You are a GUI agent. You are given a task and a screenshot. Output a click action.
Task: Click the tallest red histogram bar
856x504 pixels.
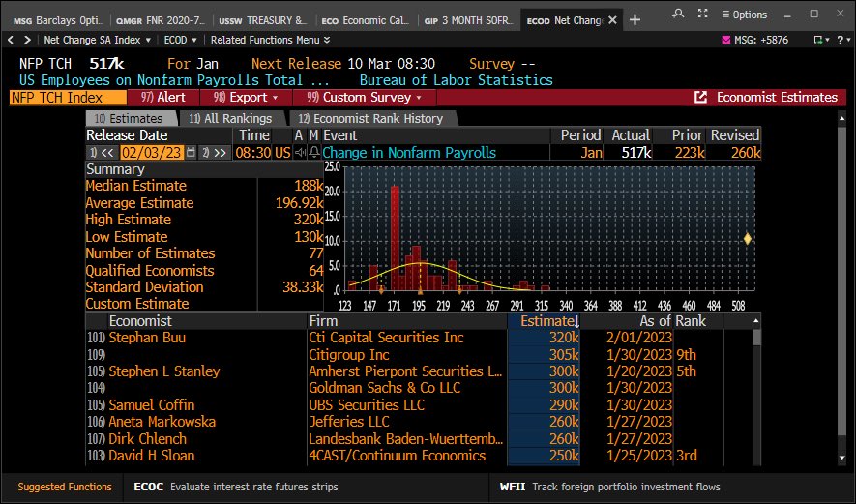coord(395,238)
